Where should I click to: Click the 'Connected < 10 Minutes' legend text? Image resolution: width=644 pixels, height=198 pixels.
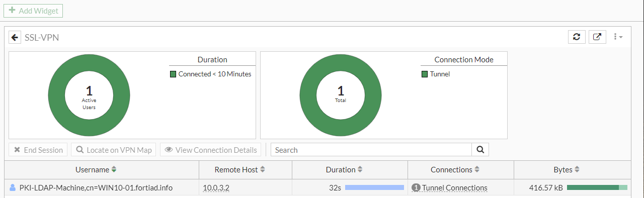[215, 74]
